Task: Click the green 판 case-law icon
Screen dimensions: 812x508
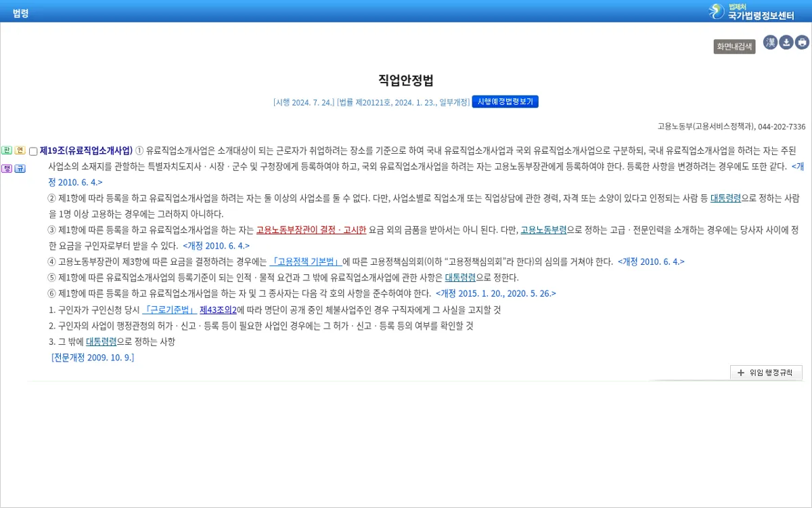Action: click(x=7, y=150)
